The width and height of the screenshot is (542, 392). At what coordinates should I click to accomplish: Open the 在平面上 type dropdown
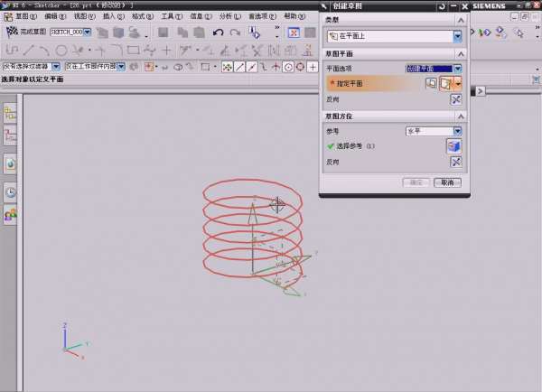tap(457, 36)
